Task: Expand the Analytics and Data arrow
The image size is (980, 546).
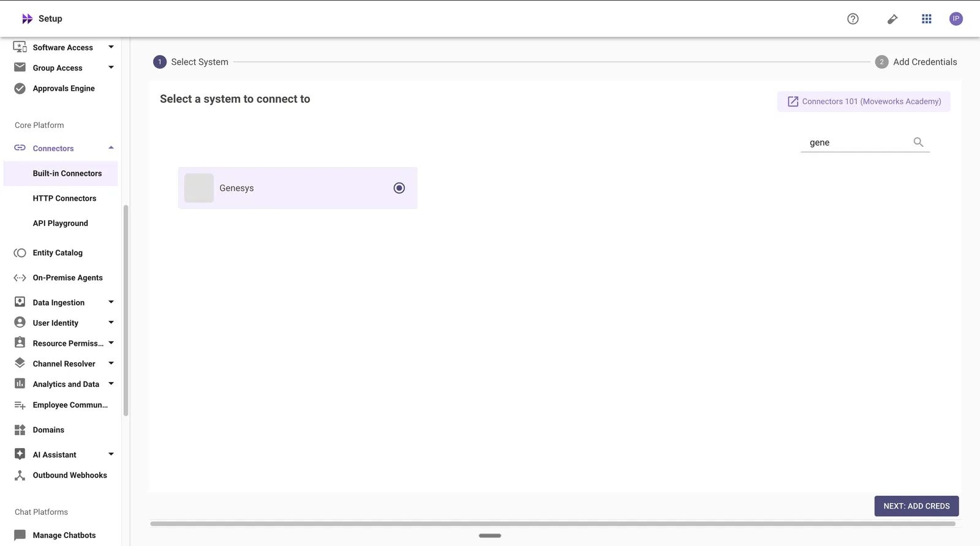Action: [111, 384]
